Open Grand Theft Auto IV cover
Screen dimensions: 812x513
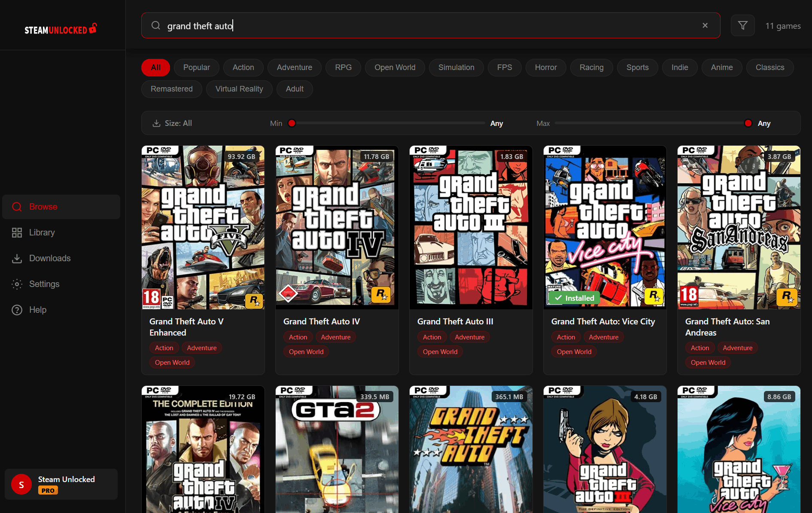coord(337,227)
